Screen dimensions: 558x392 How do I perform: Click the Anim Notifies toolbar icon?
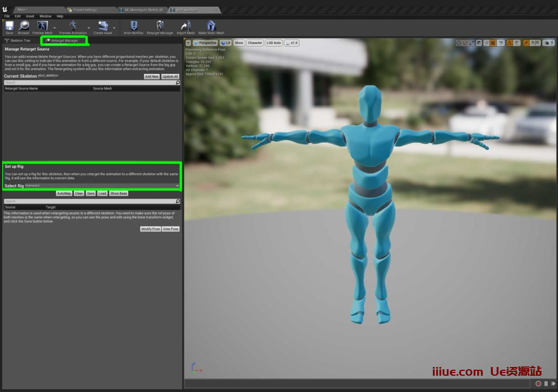(x=134, y=27)
